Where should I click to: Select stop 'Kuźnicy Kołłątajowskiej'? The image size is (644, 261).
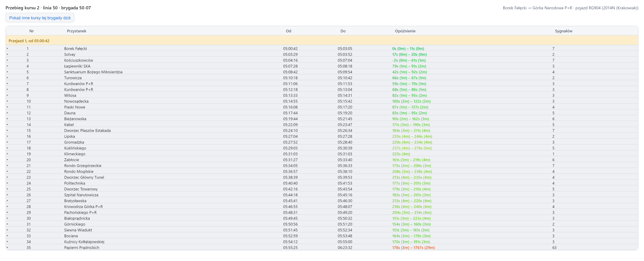pos(84,242)
